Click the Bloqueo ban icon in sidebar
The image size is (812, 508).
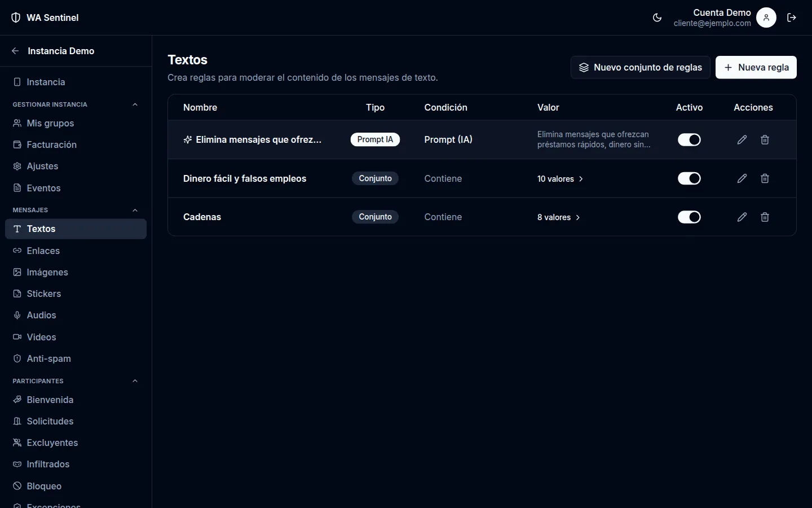pyautogui.click(x=17, y=486)
